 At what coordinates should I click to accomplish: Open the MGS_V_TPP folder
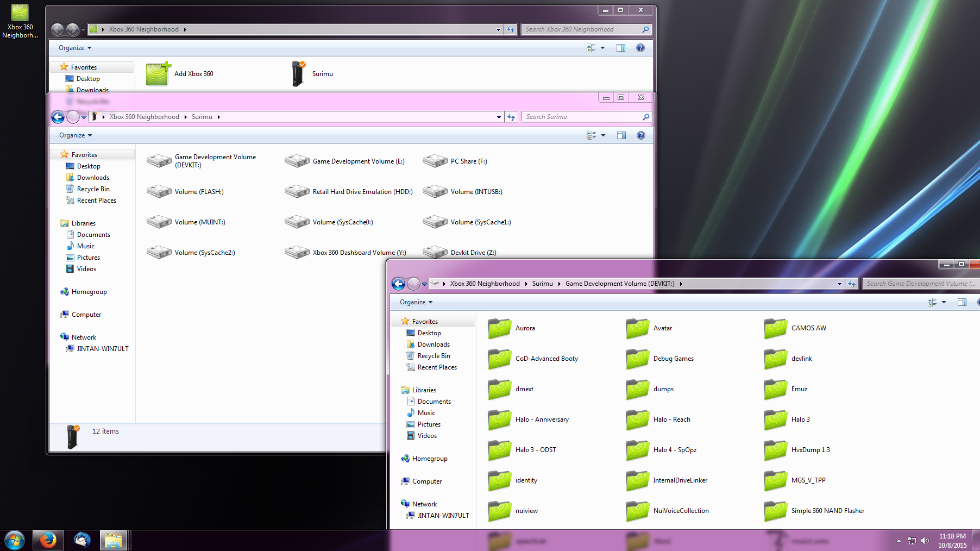point(795,480)
